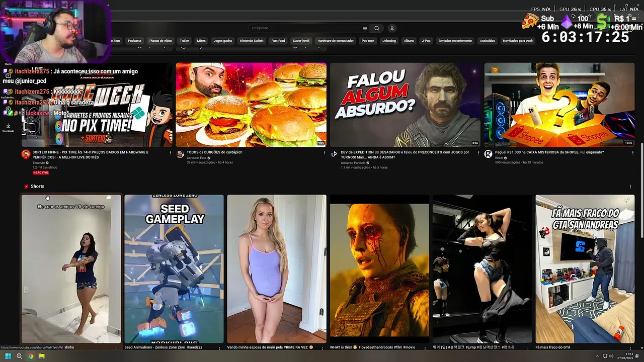
Task: Open Universo Paralelo channel name
Action: (353, 162)
